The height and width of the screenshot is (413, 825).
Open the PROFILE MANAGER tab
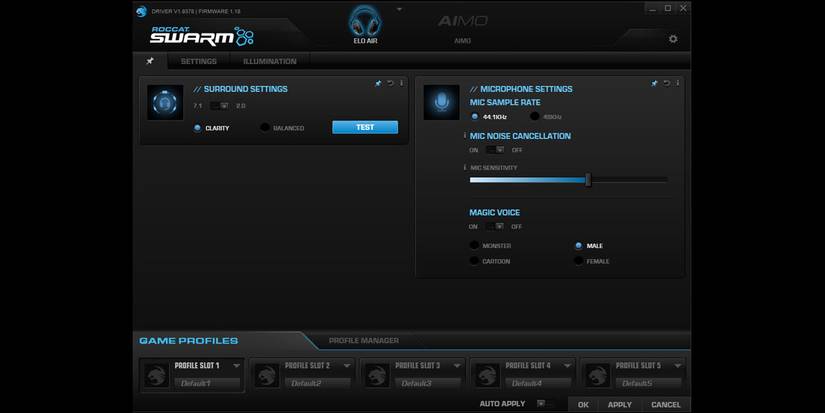tap(364, 340)
